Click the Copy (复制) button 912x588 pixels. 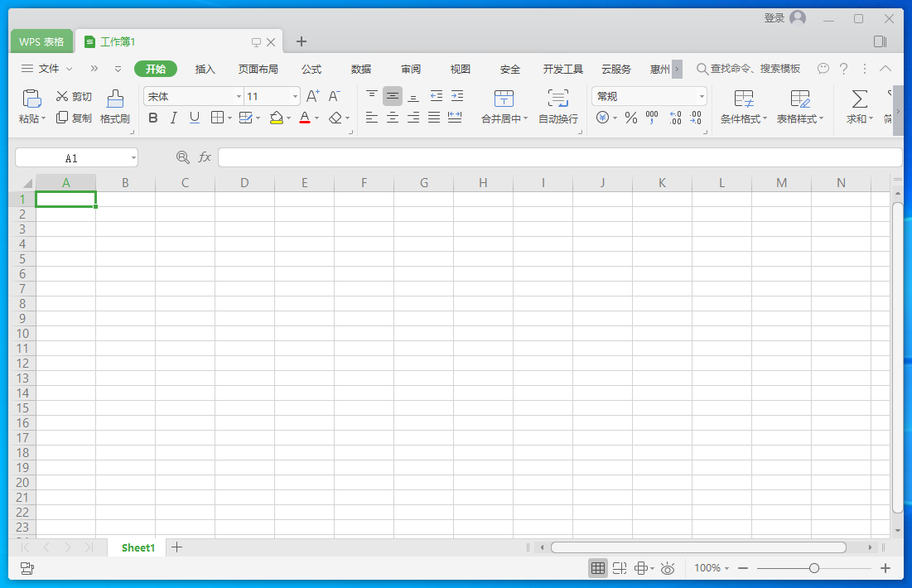pos(74,118)
